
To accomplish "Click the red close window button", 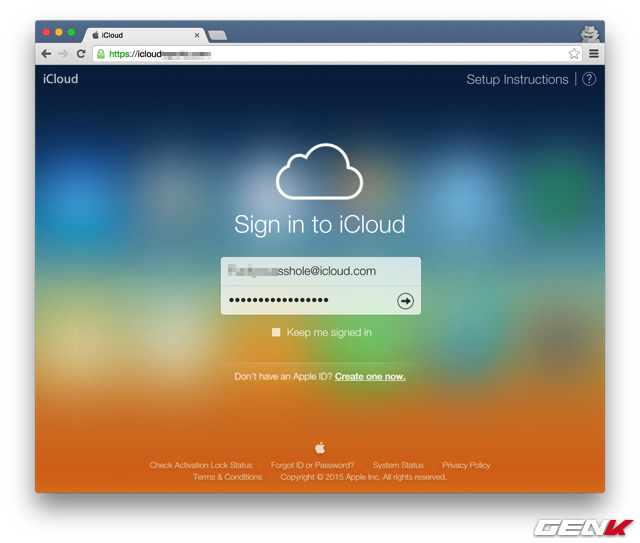I will (47, 32).
